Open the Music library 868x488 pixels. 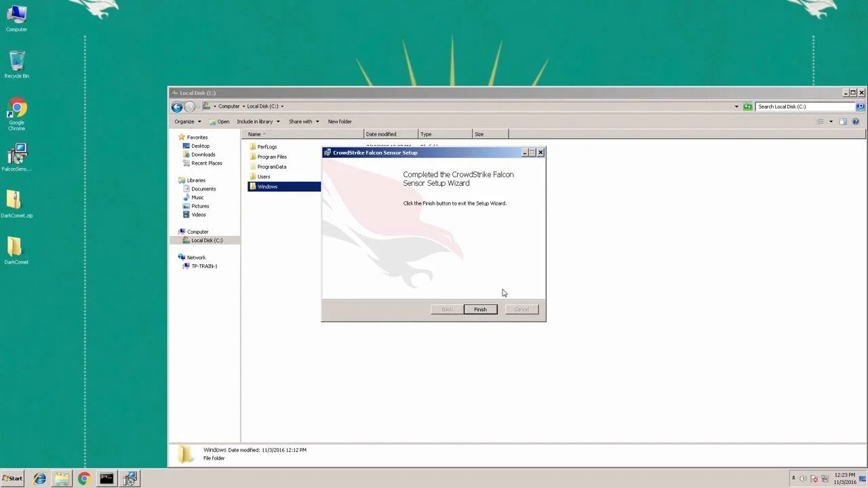[193, 197]
